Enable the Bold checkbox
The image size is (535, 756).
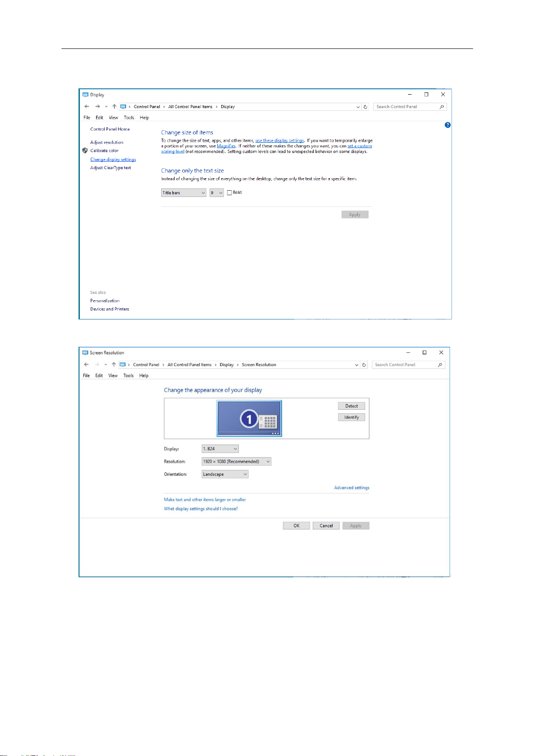pos(229,193)
